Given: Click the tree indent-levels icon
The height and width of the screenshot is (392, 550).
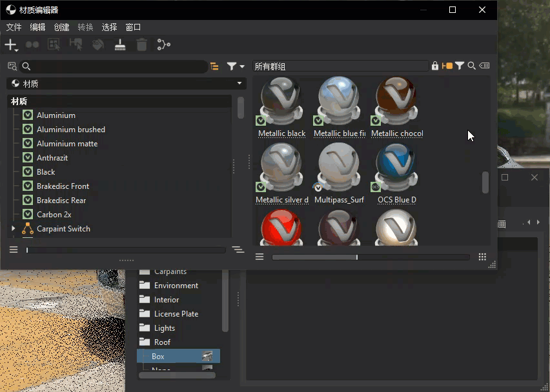Looking at the screenshot, I should [238, 250].
